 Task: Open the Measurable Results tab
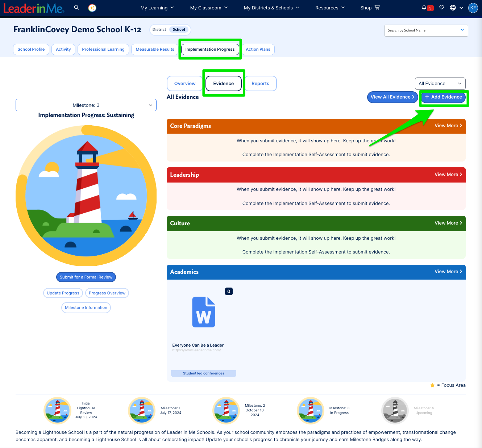pyautogui.click(x=155, y=49)
